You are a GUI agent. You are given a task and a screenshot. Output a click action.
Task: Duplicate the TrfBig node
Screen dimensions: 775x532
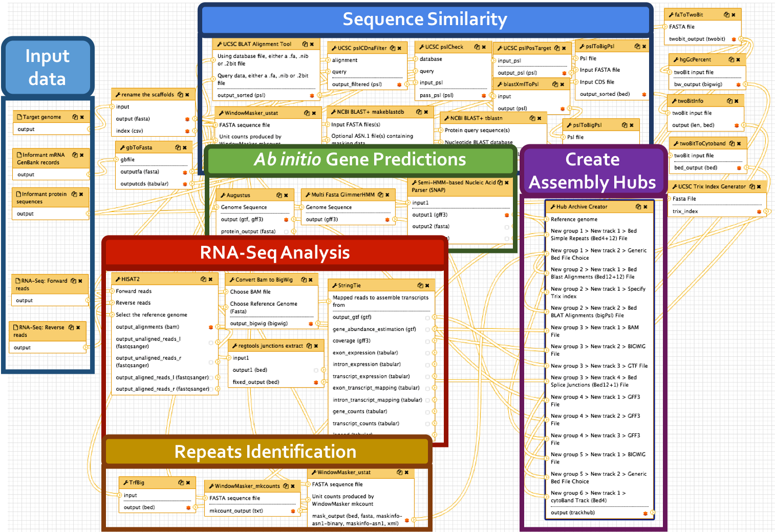(181, 482)
